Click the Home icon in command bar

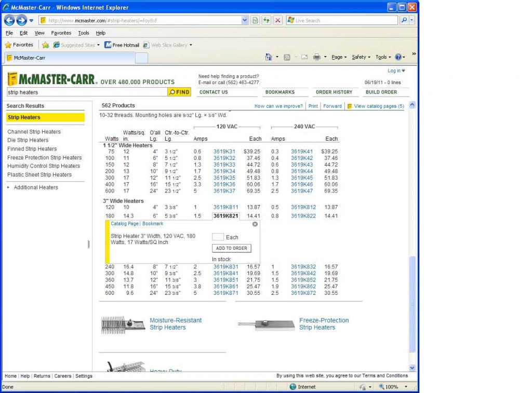pos(269,57)
